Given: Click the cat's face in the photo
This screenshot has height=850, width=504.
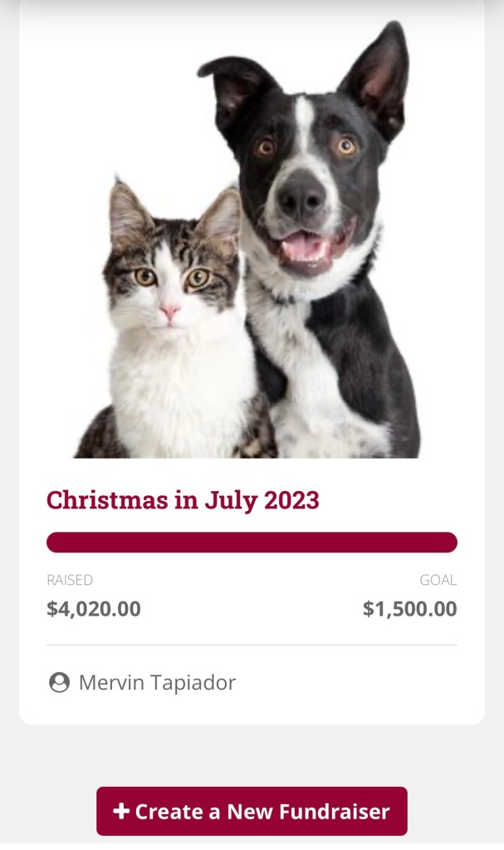Looking at the screenshot, I should click(170, 278).
